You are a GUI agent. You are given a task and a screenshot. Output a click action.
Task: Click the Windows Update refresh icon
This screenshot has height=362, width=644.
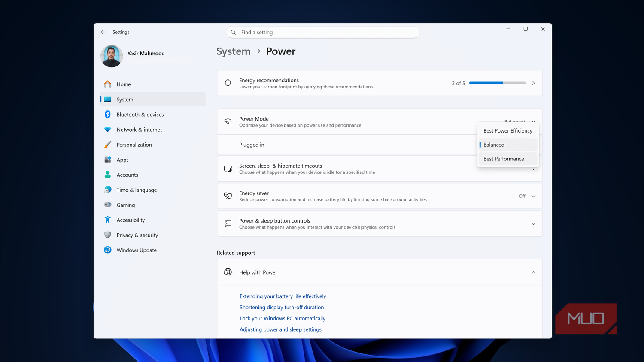[x=108, y=250]
